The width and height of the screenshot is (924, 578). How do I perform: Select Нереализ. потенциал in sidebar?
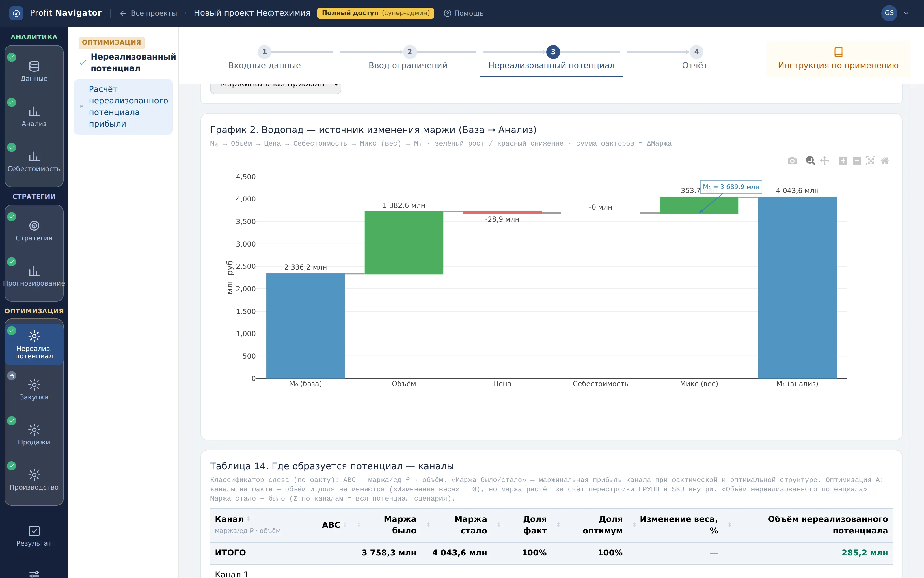[x=34, y=344]
